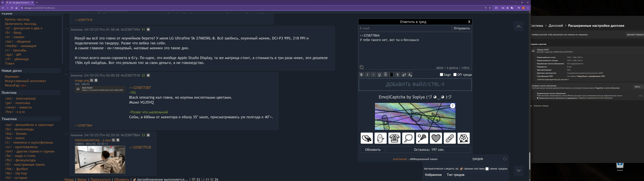Enable the Sage checkbox
Image resolution: width=644 pixels, height=181 pixels.
click(x=441, y=75)
